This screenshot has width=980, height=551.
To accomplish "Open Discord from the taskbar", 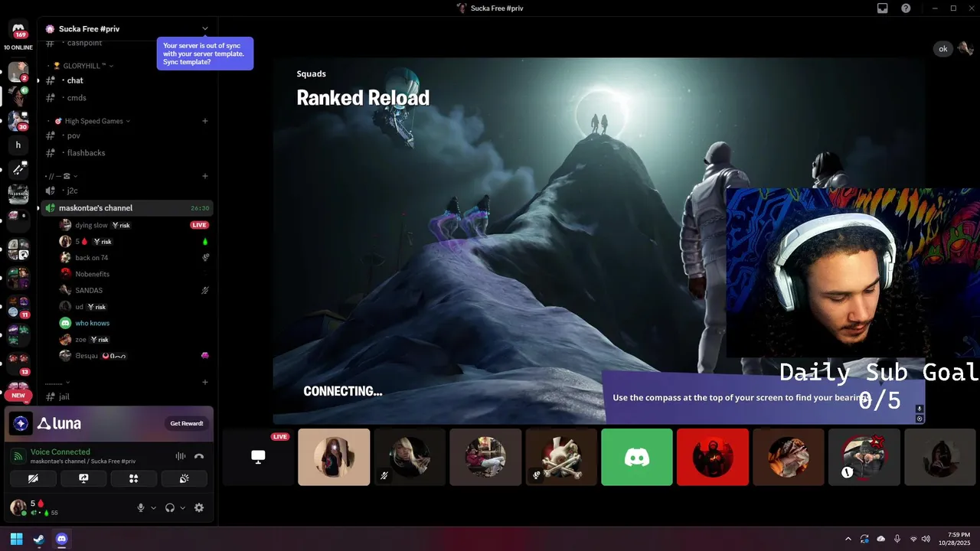I will coord(62,539).
